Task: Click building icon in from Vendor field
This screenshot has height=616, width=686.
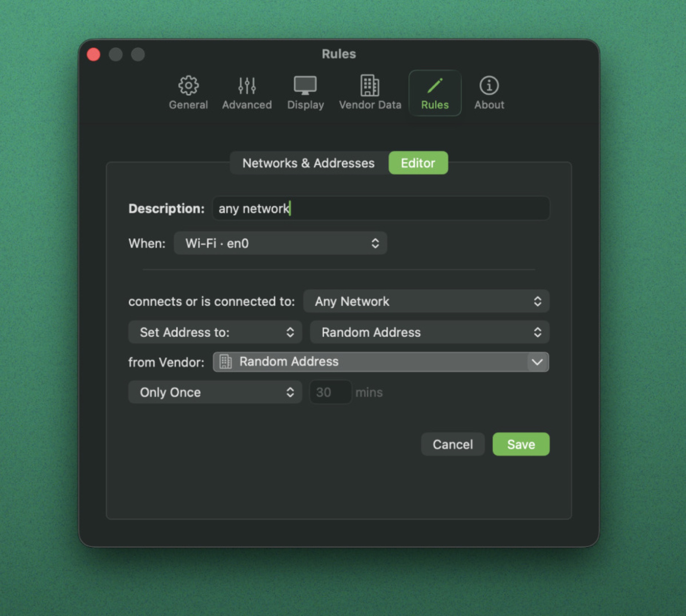Action: (226, 361)
